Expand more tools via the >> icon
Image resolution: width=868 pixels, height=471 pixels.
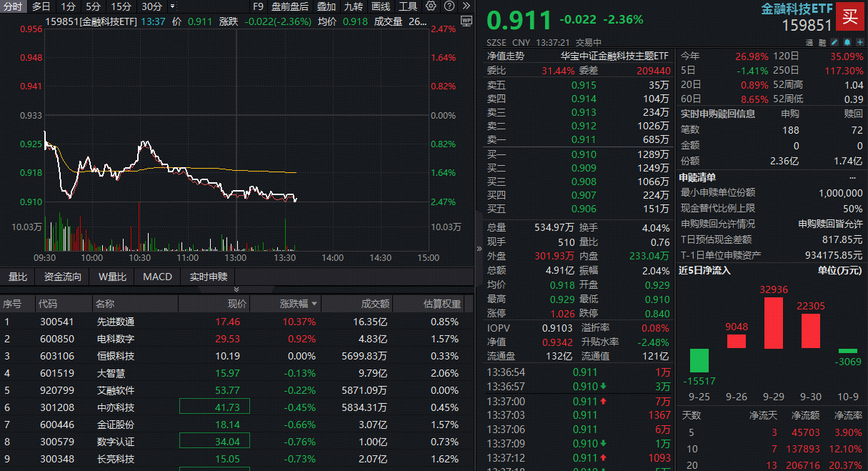coord(464,6)
